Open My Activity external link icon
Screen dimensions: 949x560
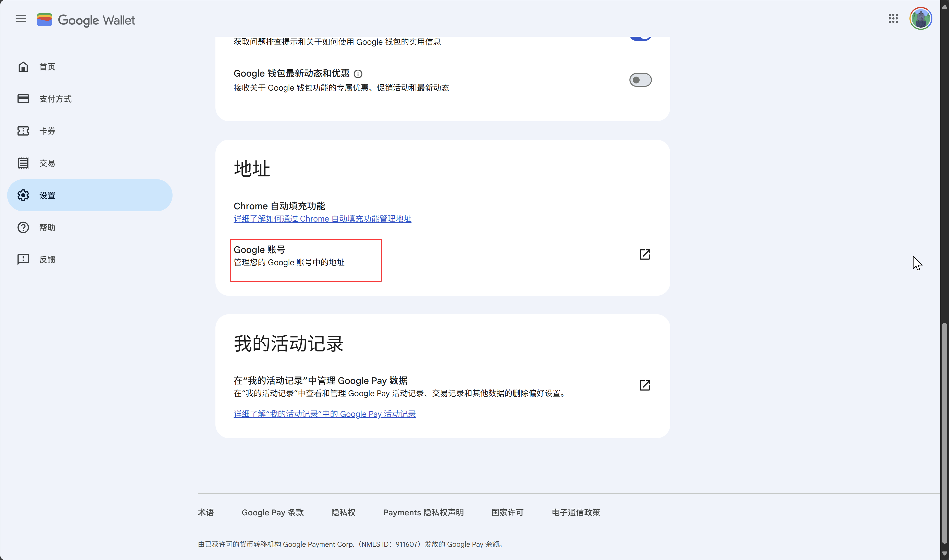644,385
